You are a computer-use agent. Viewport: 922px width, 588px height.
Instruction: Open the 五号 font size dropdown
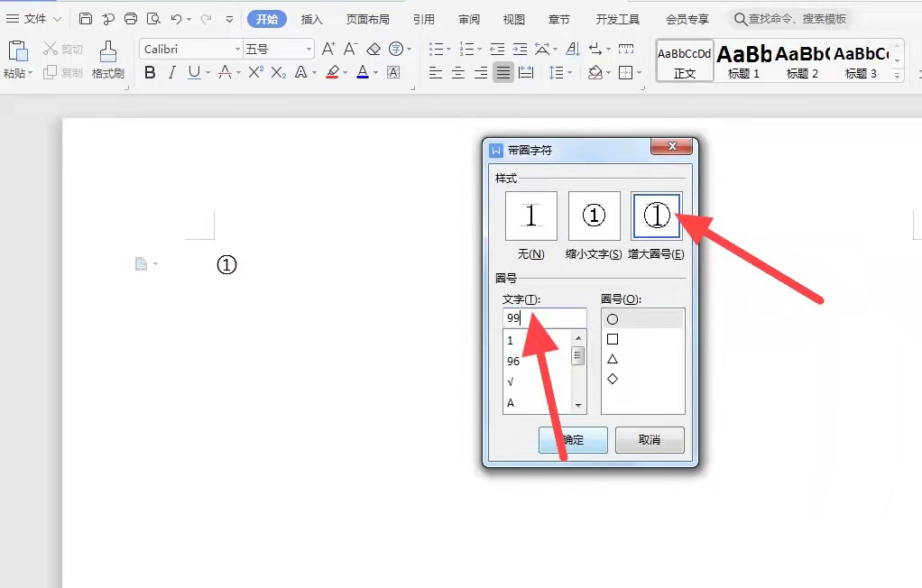coord(309,50)
